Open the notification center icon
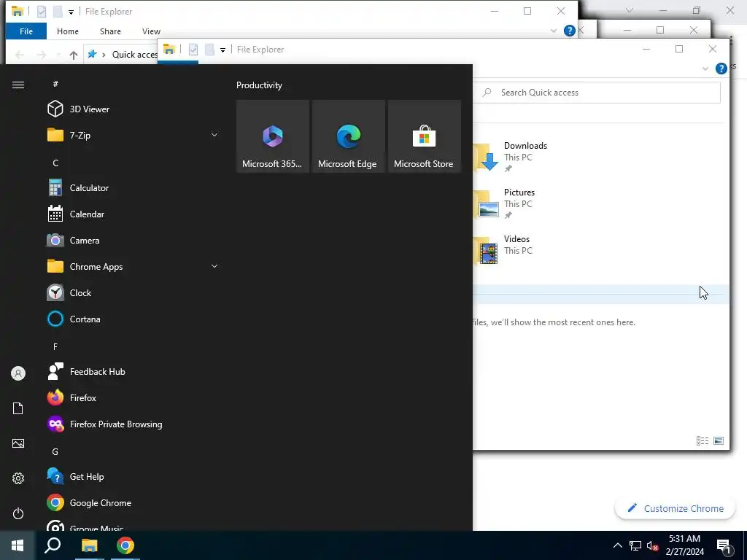Screen dimensions: 747x560 click(724, 545)
